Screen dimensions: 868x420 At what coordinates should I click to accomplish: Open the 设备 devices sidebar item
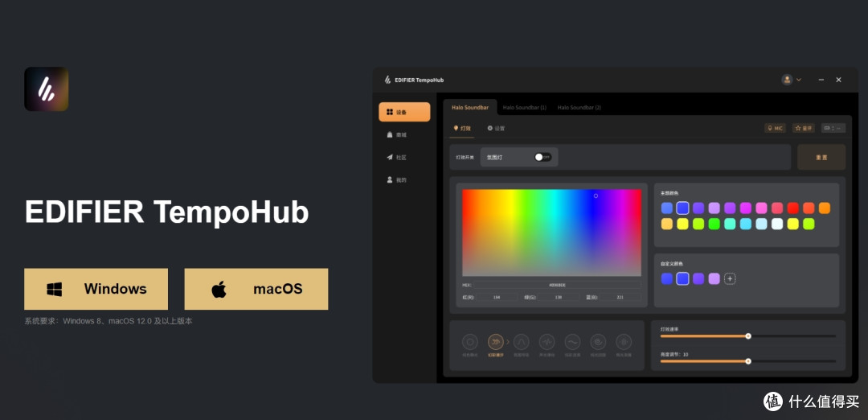(404, 112)
